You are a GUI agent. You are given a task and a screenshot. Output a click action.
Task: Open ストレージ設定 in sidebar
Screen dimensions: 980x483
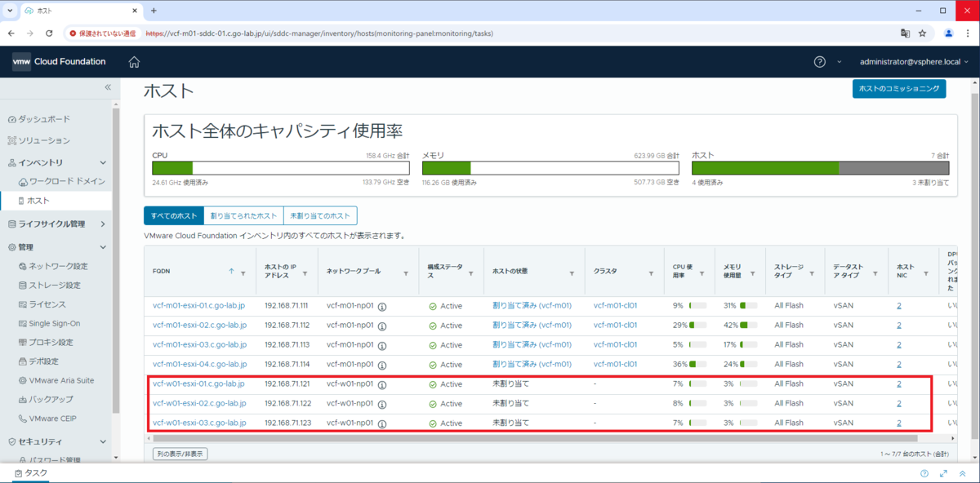(55, 286)
